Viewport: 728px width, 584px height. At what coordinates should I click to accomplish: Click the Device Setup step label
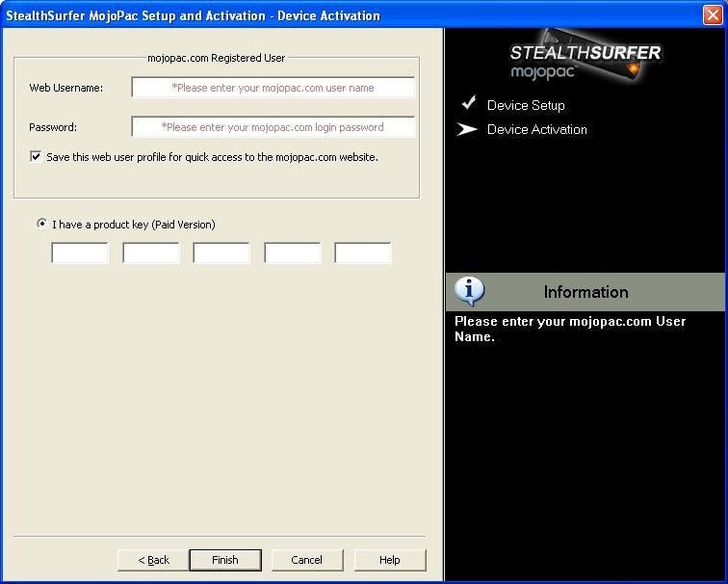pyautogui.click(x=526, y=105)
